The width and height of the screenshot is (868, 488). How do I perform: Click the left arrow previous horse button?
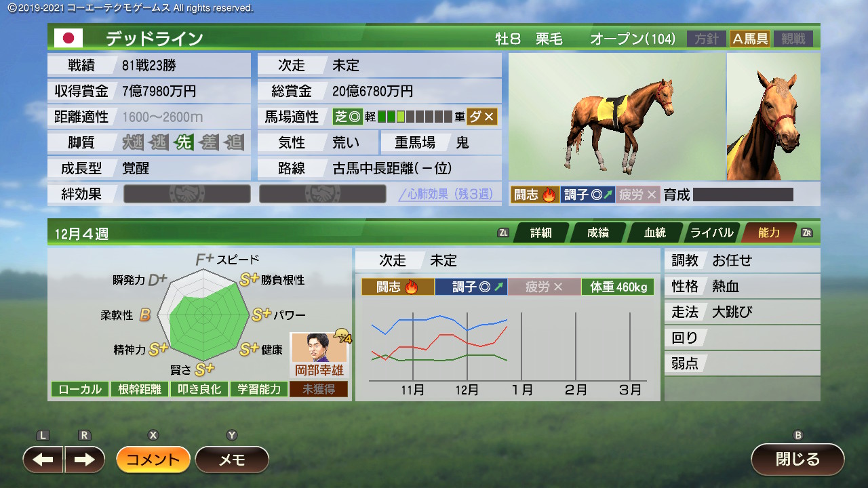[43, 460]
